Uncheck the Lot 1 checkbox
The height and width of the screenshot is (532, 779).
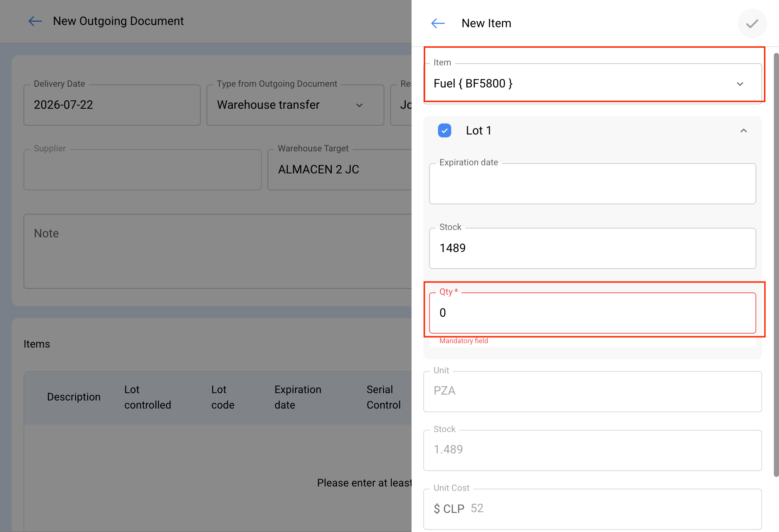pyautogui.click(x=445, y=130)
